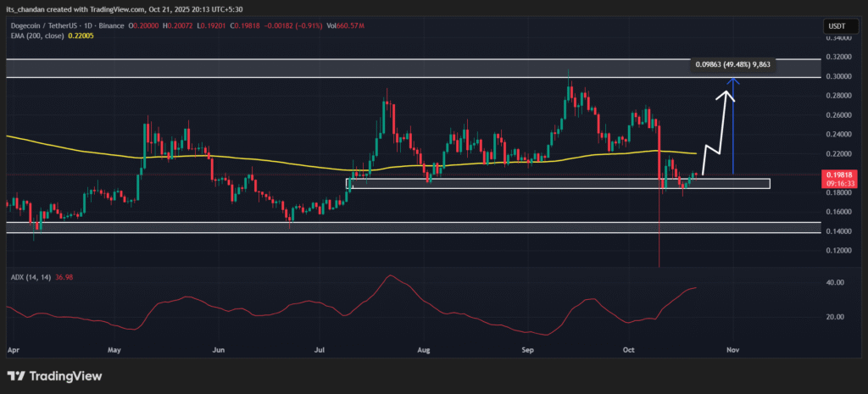Image resolution: width=868 pixels, height=394 pixels.
Task: Click the Jul label on the time axis
Action: pos(320,348)
